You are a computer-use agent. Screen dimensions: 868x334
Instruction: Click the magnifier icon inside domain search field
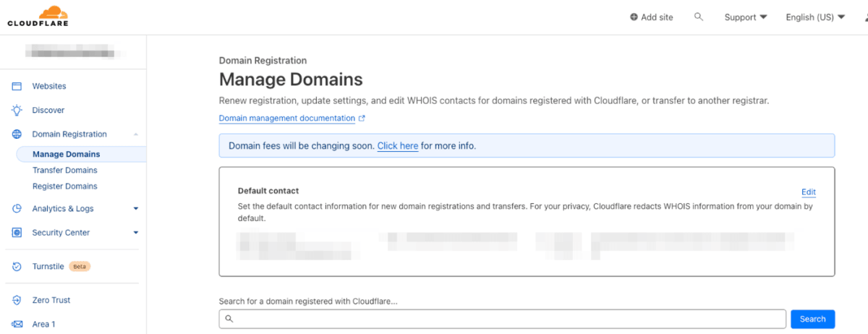229,319
